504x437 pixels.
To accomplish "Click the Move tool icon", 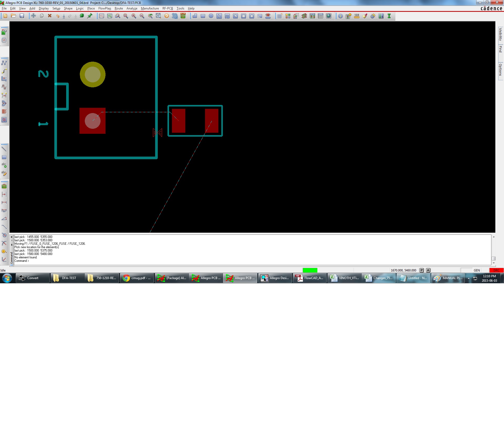I will point(33,16).
